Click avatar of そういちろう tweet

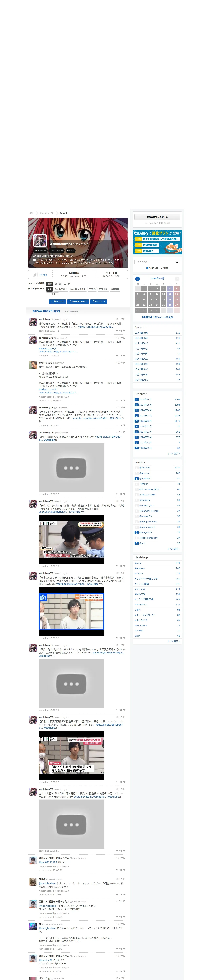tap(33, 365)
